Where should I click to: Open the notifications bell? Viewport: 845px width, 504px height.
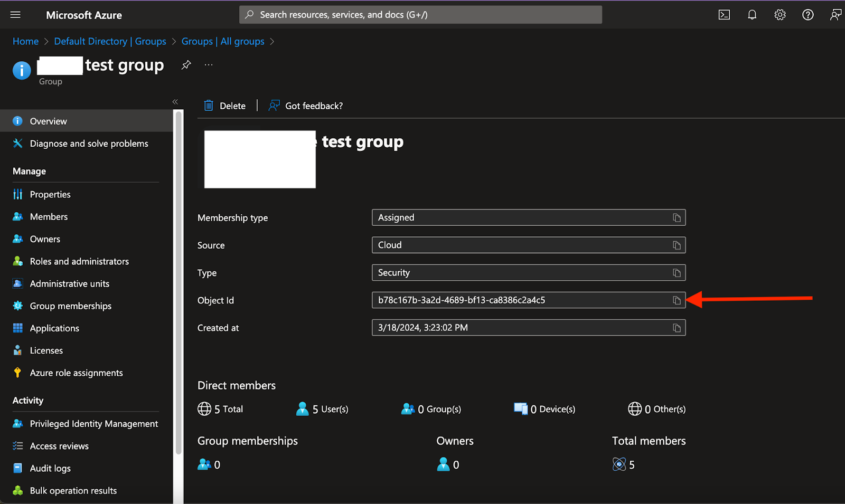click(752, 15)
